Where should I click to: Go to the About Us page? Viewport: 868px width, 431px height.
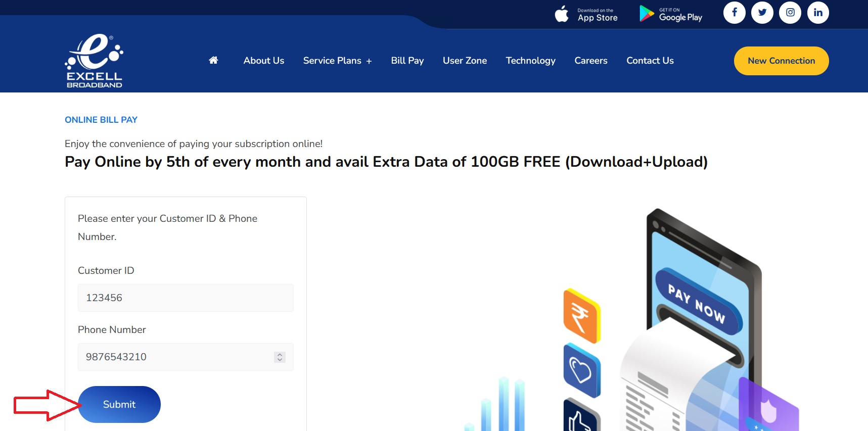pyautogui.click(x=263, y=61)
